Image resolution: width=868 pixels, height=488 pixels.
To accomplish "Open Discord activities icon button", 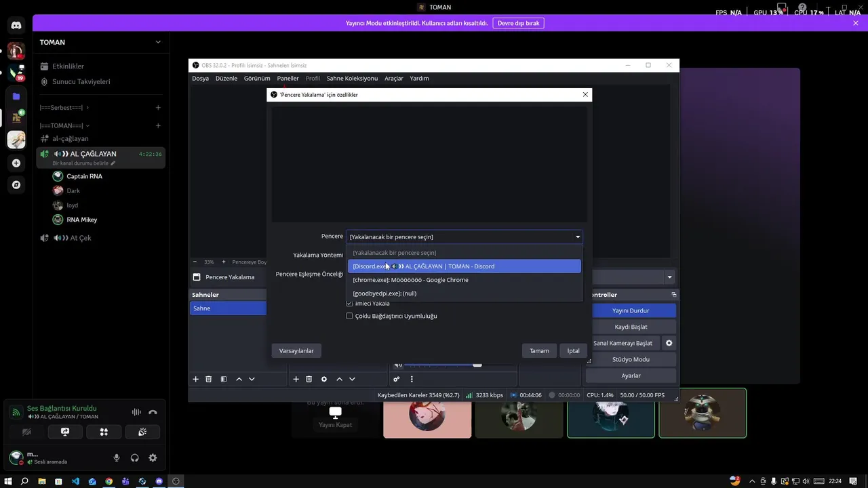I will click(104, 432).
